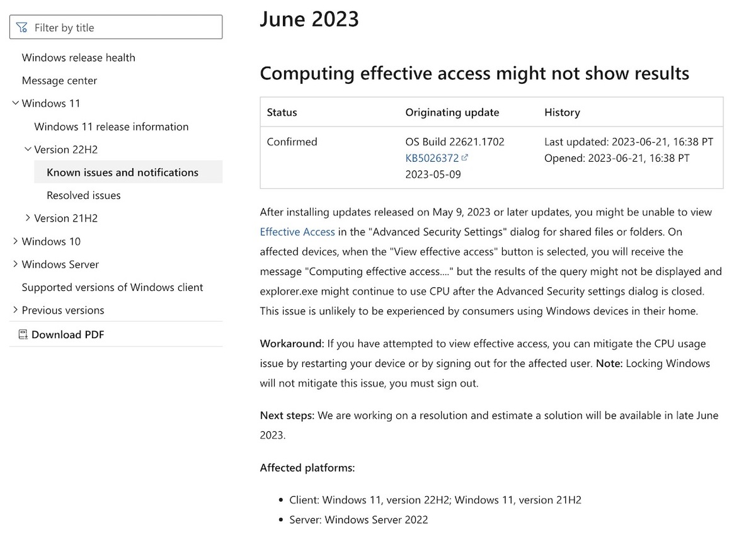This screenshot has width=756, height=544.
Task: Collapse the Windows 11 tree node
Action: pyautogui.click(x=16, y=103)
